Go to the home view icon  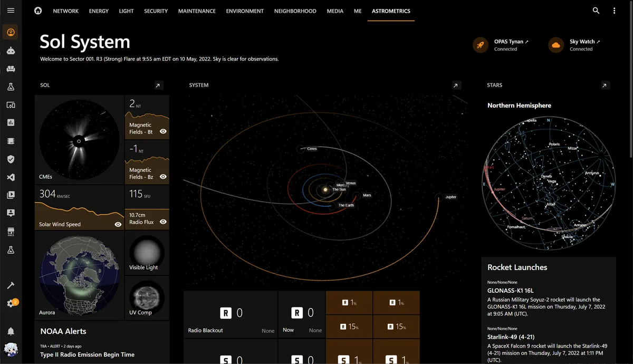[x=38, y=11]
